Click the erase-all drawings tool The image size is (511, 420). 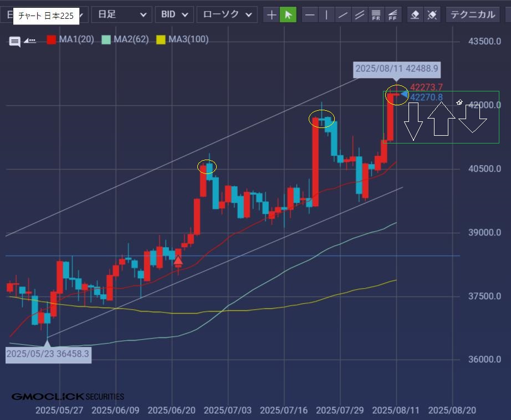(432, 14)
